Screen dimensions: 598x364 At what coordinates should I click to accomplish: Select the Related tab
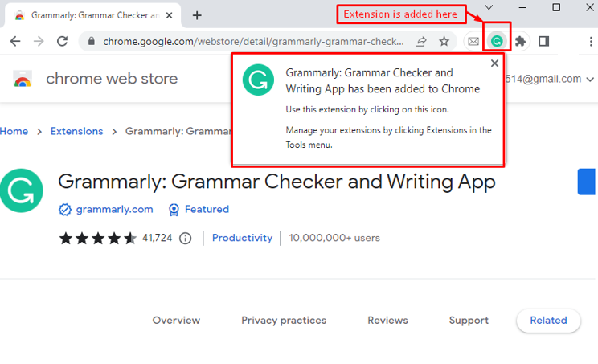[548, 320]
